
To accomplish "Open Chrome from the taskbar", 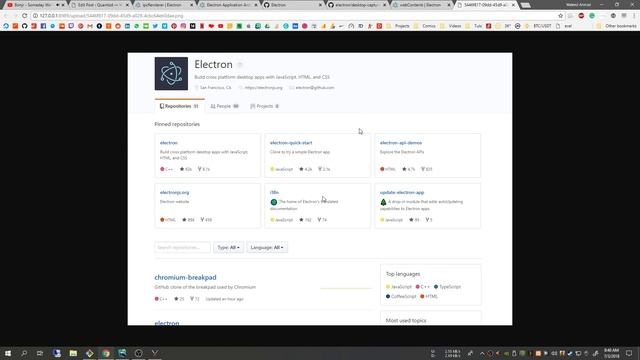I will coord(106,353).
